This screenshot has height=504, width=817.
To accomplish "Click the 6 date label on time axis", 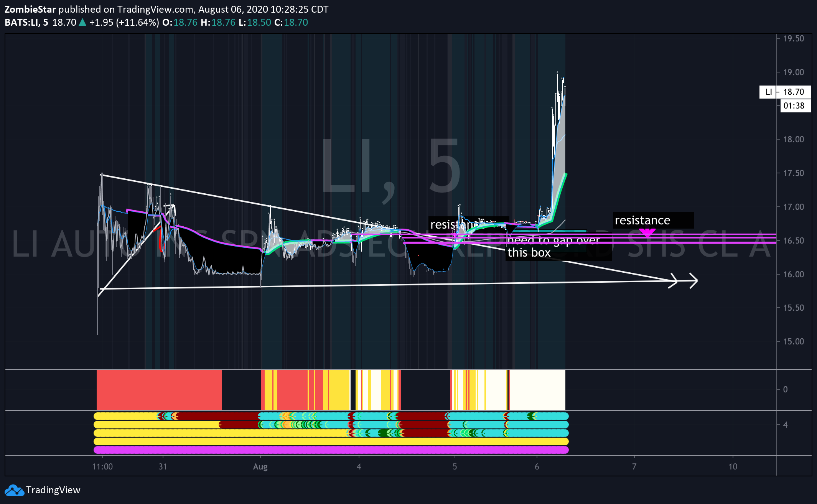I will click(537, 466).
